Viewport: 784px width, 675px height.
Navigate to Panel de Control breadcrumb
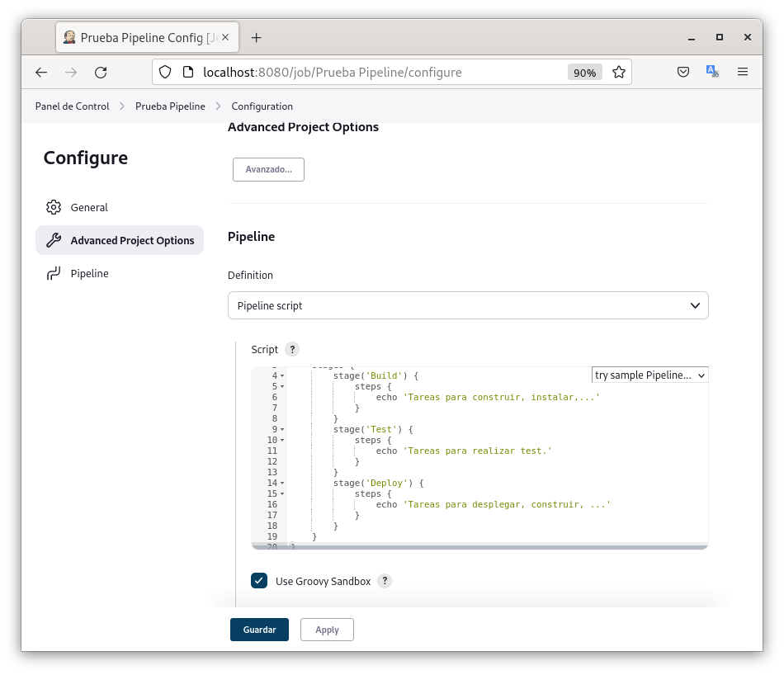[72, 106]
